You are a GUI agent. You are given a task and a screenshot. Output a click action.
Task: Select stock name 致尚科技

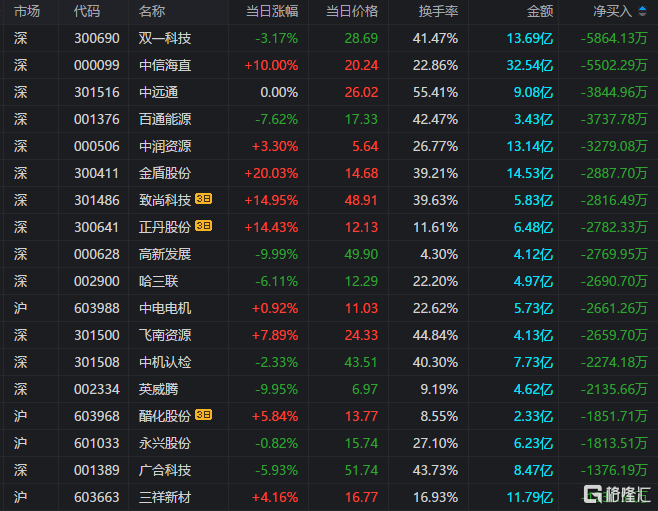[x=165, y=201]
